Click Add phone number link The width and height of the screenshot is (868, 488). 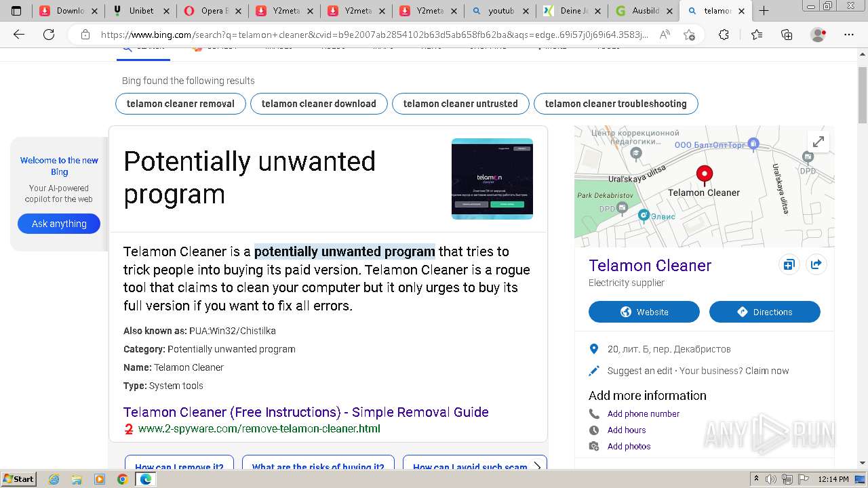click(x=644, y=413)
